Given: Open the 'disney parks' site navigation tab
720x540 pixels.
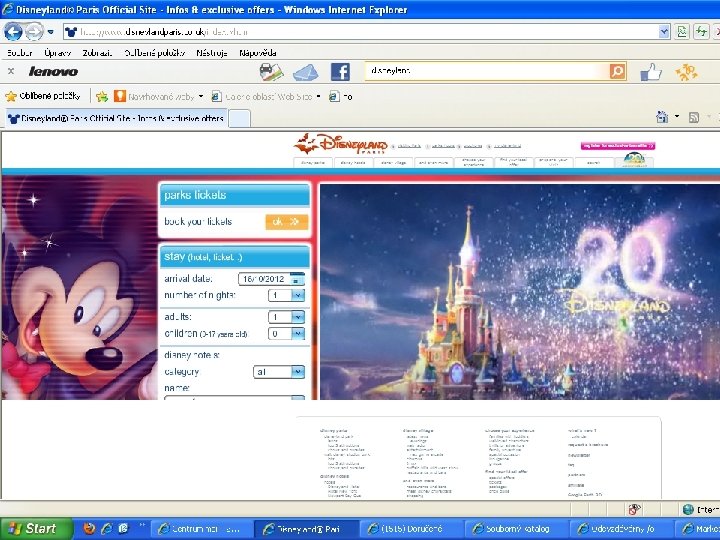Looking at the screenshot, I should coord(313,163).
